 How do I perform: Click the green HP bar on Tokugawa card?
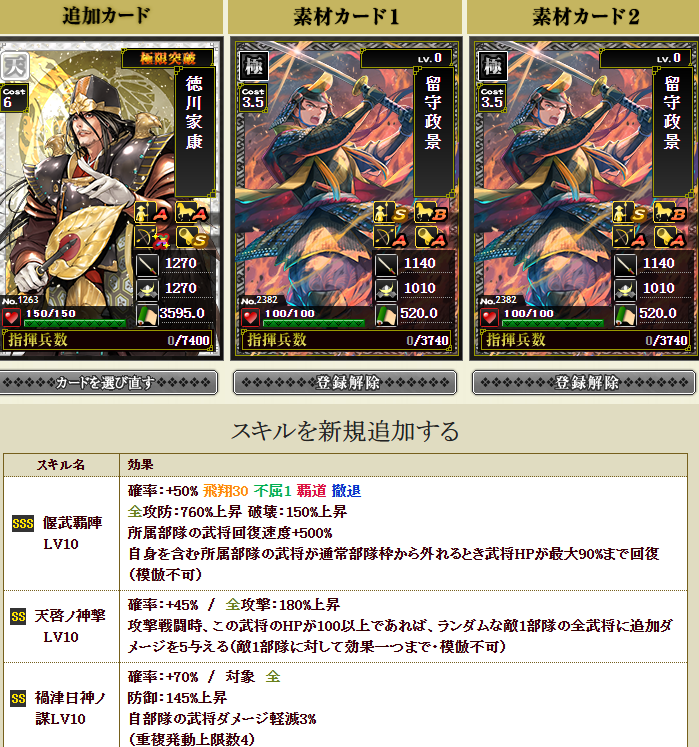(75, 323)
